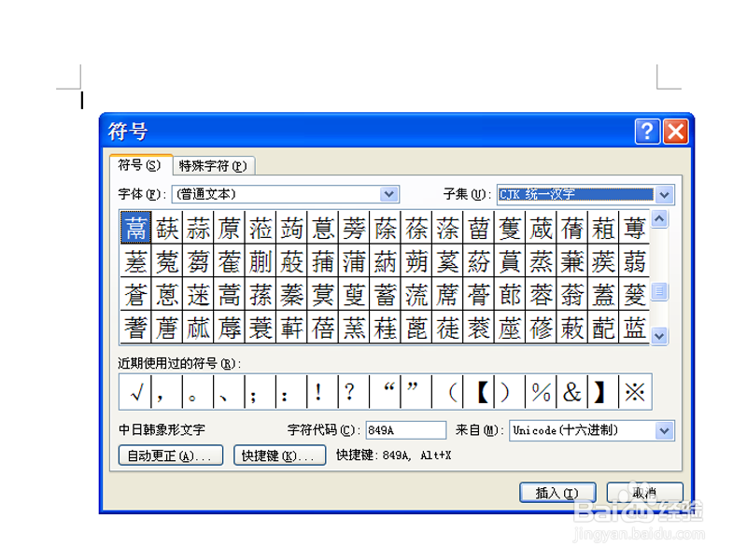Viewport: 747px width, 560px height.
Task: Select the enumeration comma 、 recent symbol
Action: pyautogui.click(x=229, y=392)
